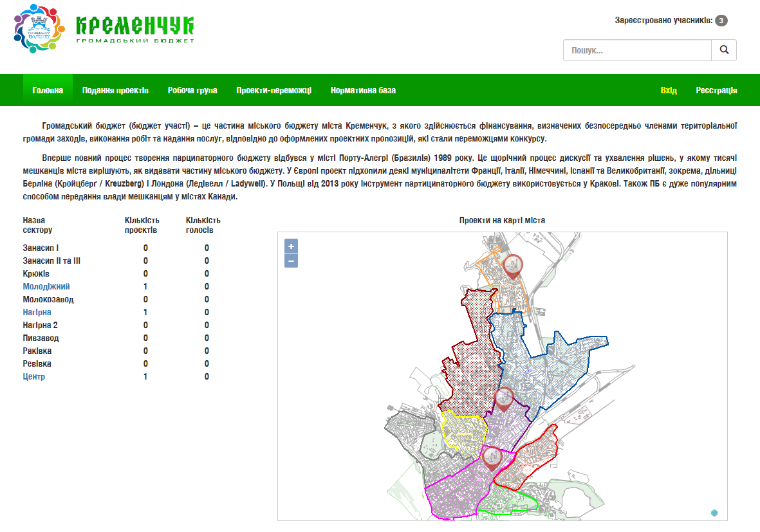The image size is (760, 532).
Task: Click the middle project marker on map
Action: (504, 398)
